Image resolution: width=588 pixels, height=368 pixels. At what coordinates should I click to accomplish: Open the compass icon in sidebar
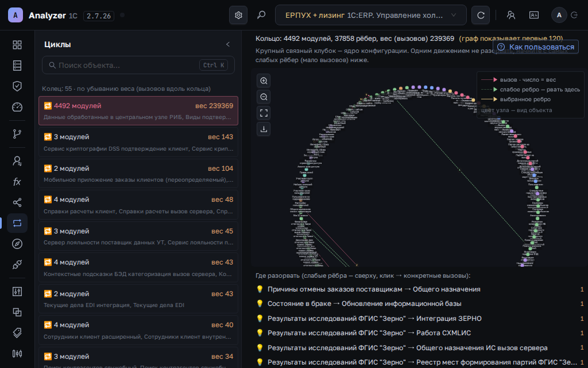(x=17, y=244)
